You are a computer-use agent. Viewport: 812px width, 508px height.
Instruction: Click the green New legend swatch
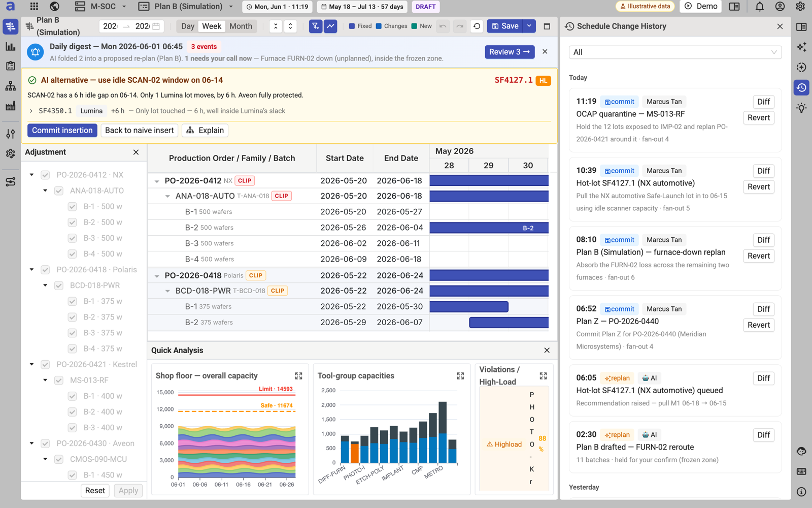pos(414,26)
